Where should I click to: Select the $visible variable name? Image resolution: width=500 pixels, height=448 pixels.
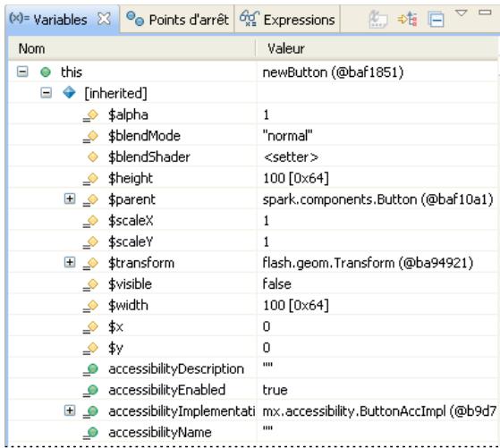tap(130, 284)
